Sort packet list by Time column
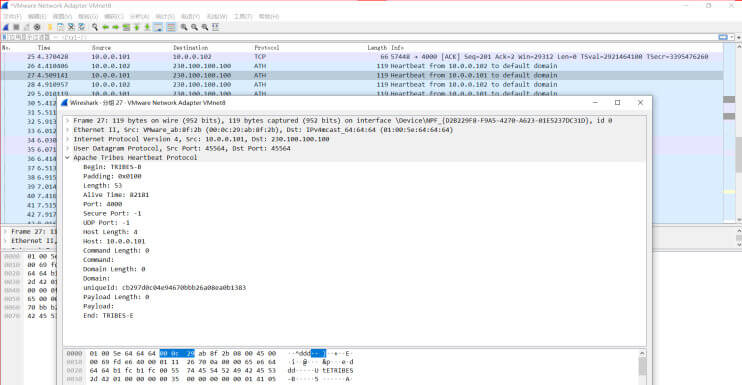 point(44,48)
